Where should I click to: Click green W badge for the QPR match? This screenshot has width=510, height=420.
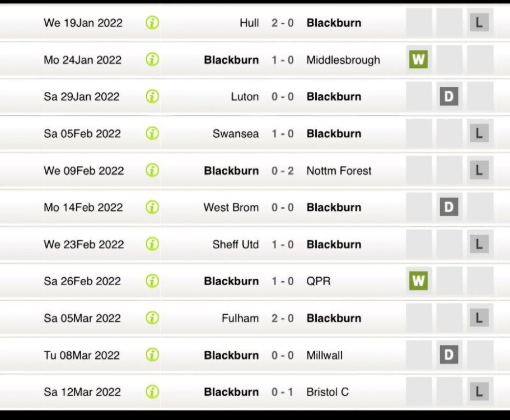(418, 281)
